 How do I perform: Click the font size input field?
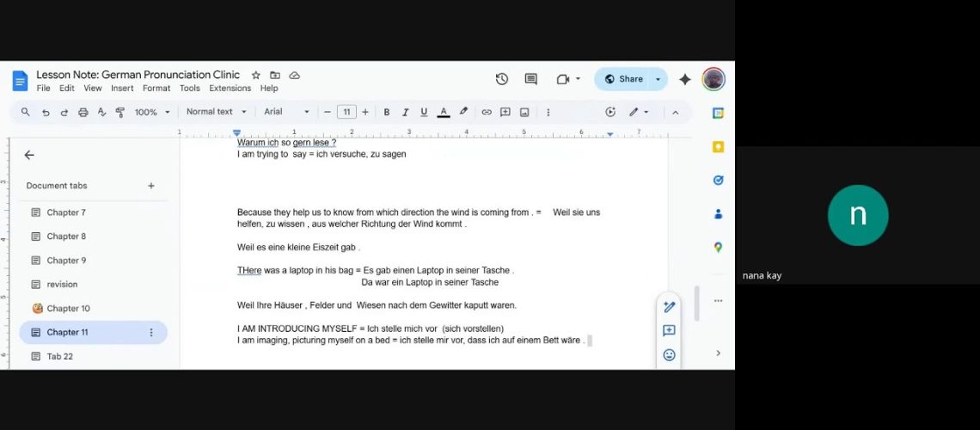346,112
